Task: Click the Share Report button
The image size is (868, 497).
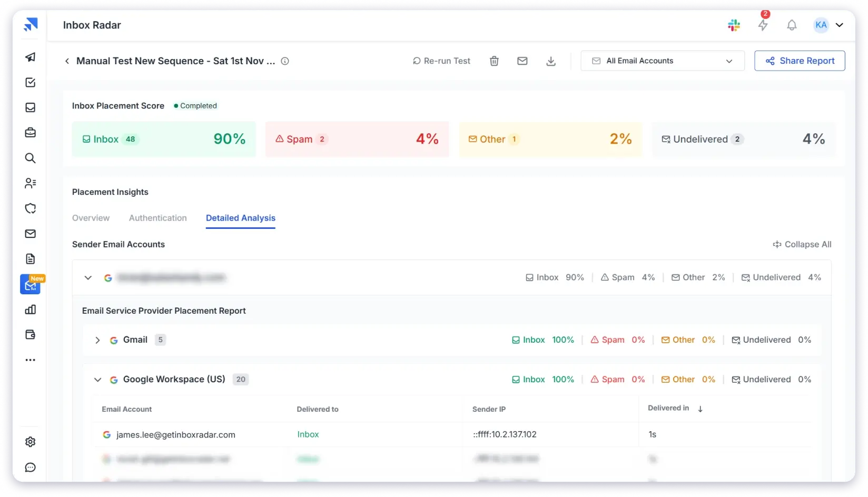Action: [800, 61]
